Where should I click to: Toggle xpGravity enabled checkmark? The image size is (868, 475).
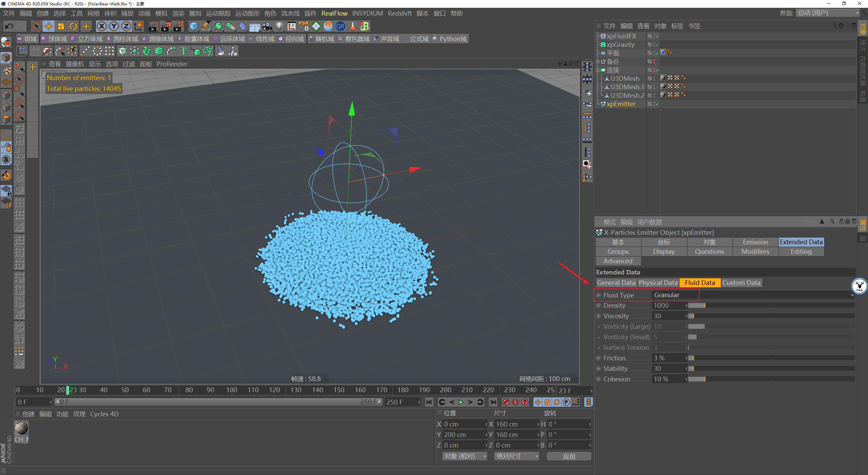(x=657, y=45)
